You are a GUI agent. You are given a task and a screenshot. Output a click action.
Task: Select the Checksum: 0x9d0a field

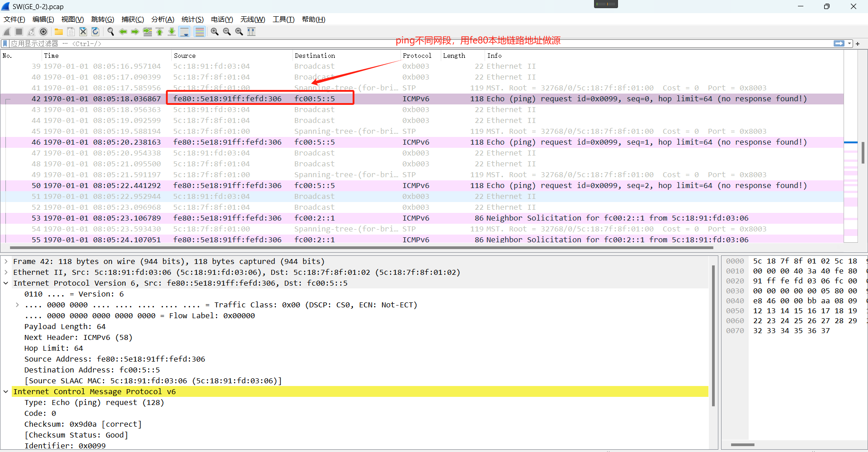83,424
